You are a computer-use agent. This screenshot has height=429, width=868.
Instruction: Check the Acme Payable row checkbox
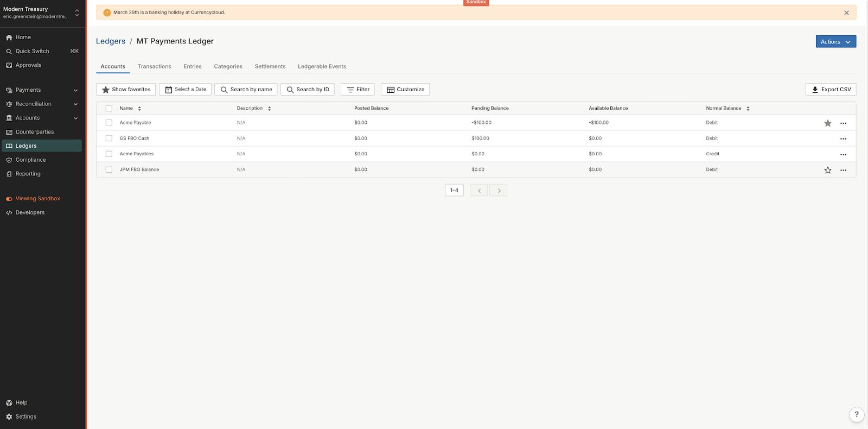(109, 123)
